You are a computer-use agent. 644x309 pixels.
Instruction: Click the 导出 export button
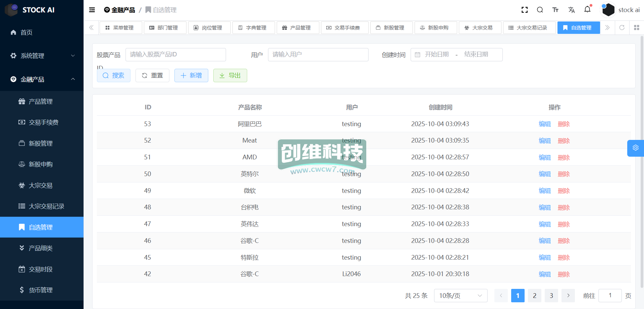point(230,75)
